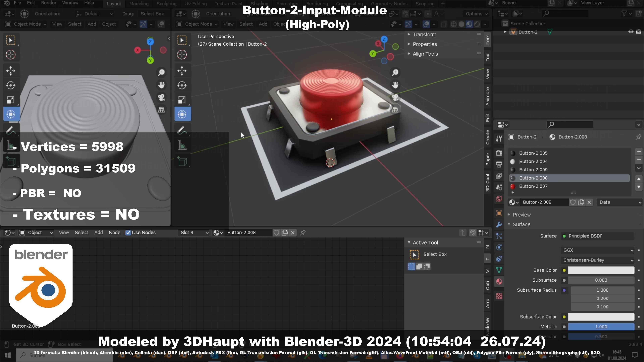Select the Scale tool in left viewport
The height and width of the screenshot is (362, 644).
11,100
